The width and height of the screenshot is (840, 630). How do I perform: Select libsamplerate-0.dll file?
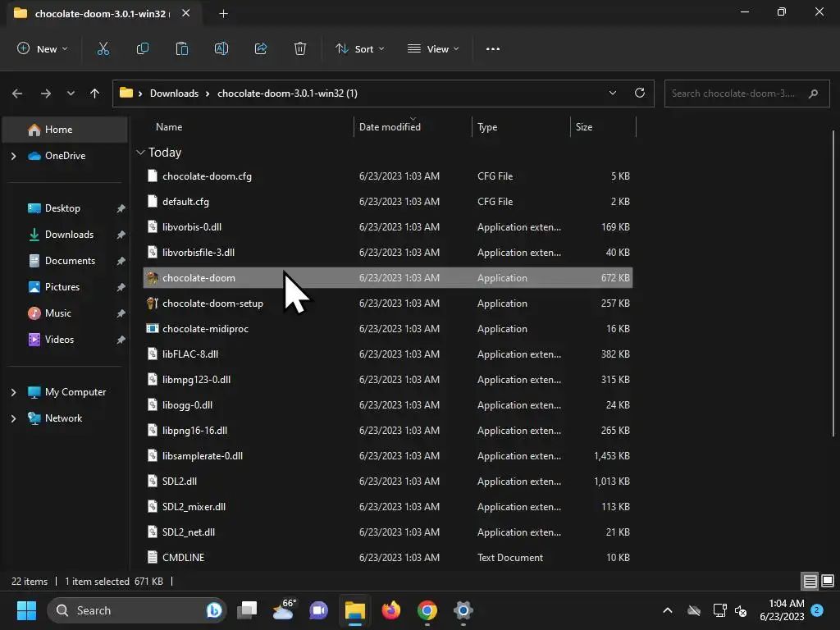pos(388,456)
